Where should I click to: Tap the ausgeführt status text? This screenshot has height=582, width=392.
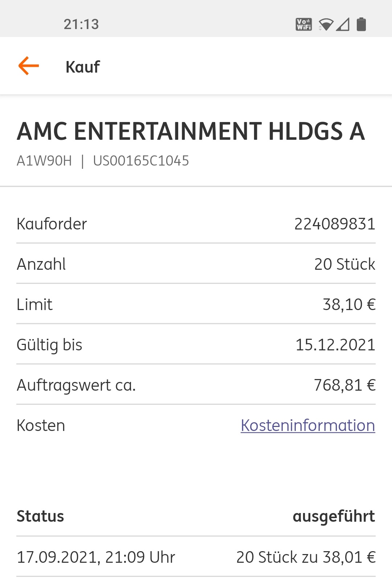334,516
